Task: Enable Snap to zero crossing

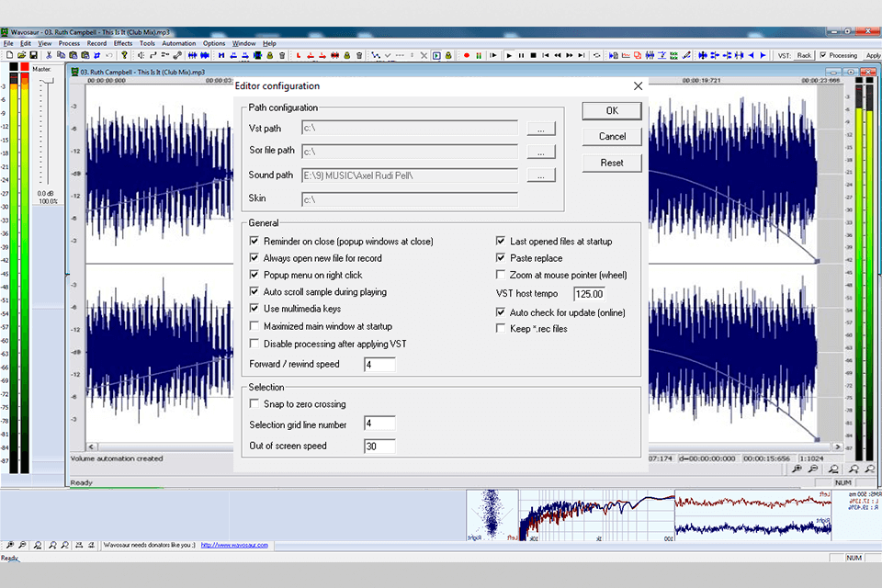Action: click(254, 404)
